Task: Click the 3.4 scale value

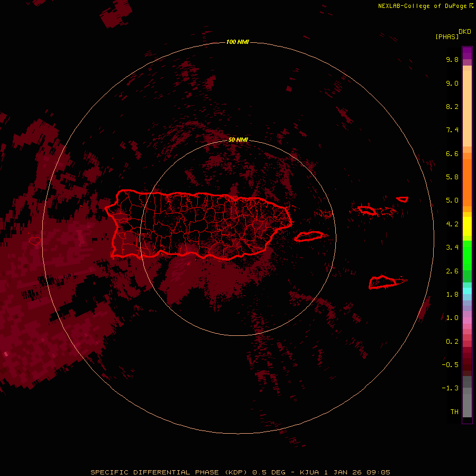Action: [452, 248]
